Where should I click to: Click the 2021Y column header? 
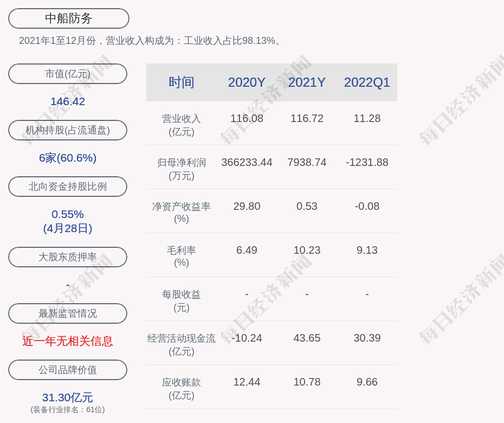click(x=307, y=82)
